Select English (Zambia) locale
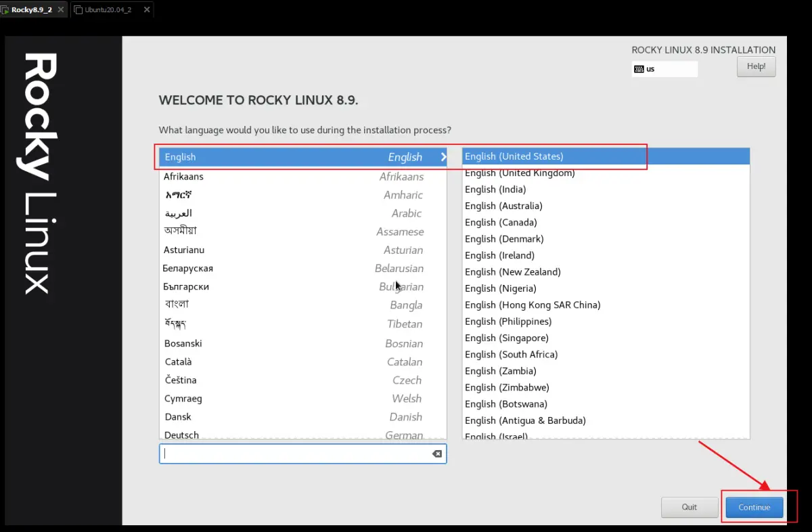 [x=606, y=371]
